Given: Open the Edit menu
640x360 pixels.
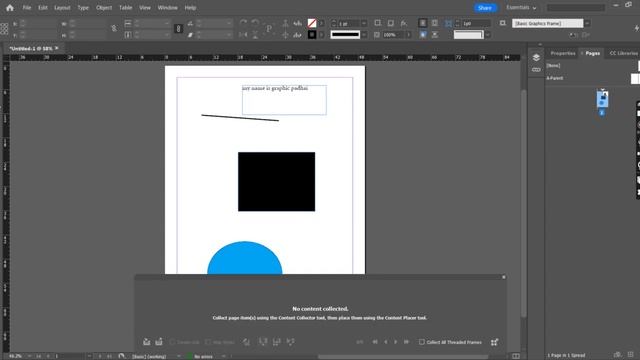Looking at the screenshot, I should (x=42, y=8).
